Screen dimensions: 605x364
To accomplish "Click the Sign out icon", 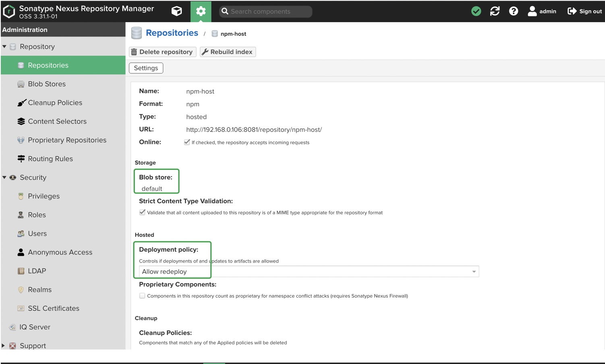I will 572,11.
